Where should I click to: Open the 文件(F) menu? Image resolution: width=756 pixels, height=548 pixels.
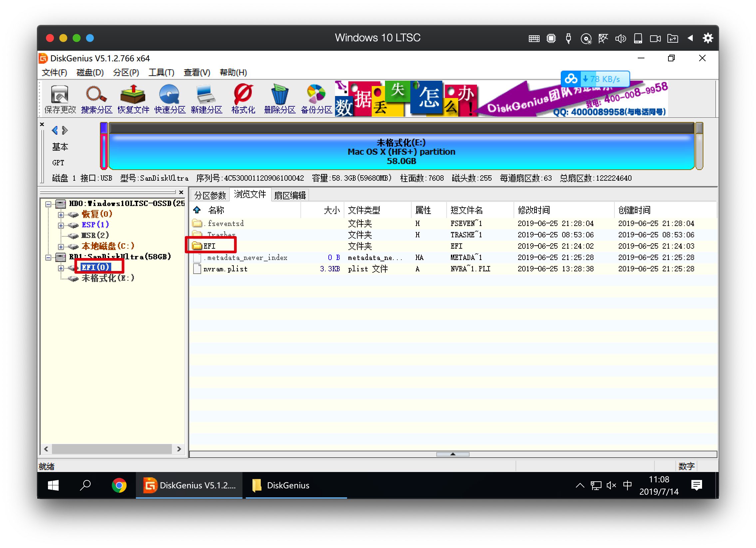click(54, 72)
